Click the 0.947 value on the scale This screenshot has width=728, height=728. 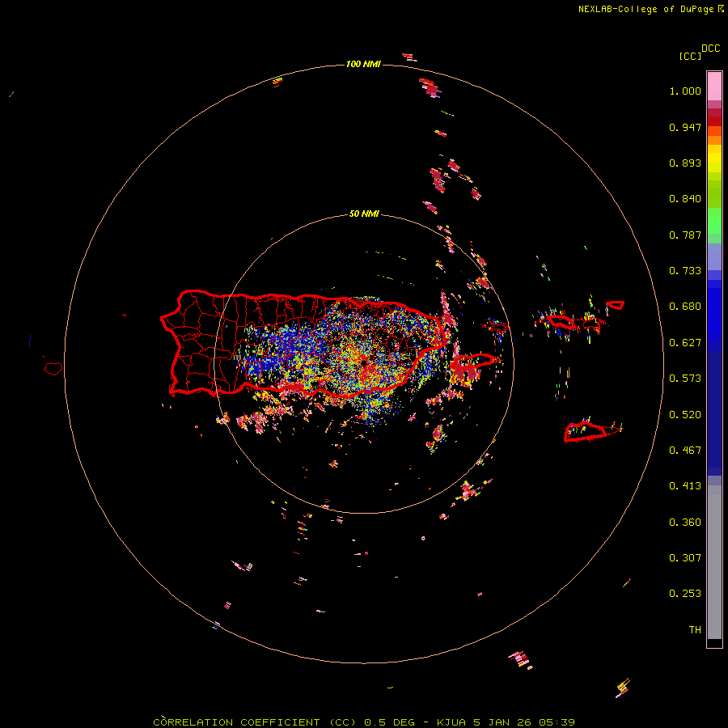tap(685, 127)
